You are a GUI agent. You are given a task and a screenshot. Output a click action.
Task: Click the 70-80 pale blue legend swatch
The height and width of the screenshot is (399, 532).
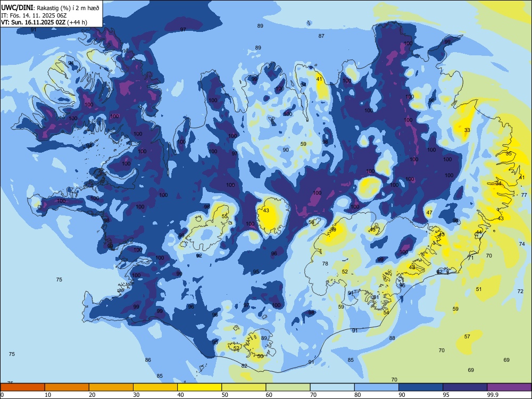(x=332, y=387)
